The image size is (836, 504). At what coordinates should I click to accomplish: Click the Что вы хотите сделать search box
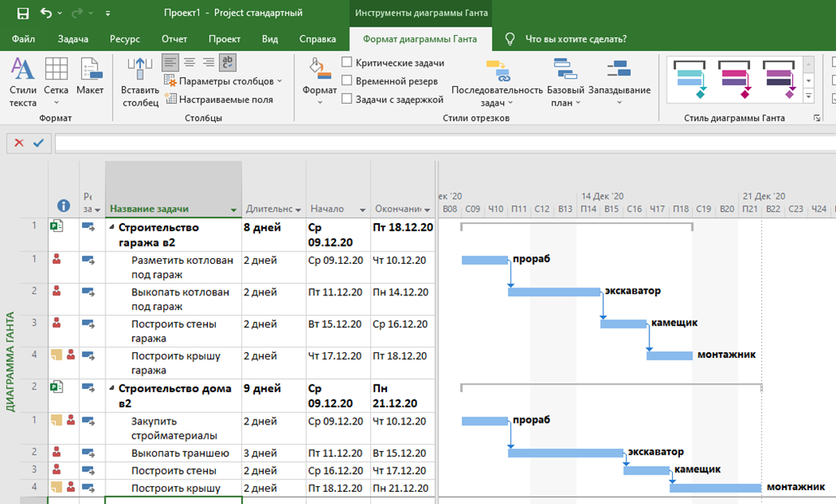(x=575, y=39)
